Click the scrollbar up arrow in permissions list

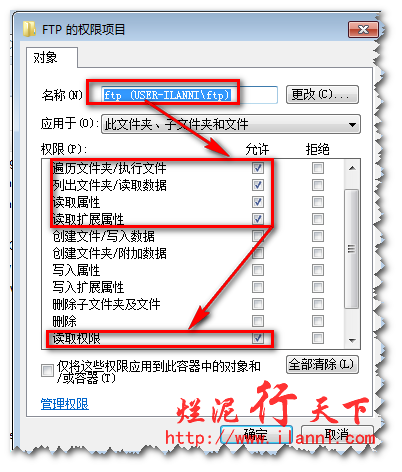pos(352,168)
